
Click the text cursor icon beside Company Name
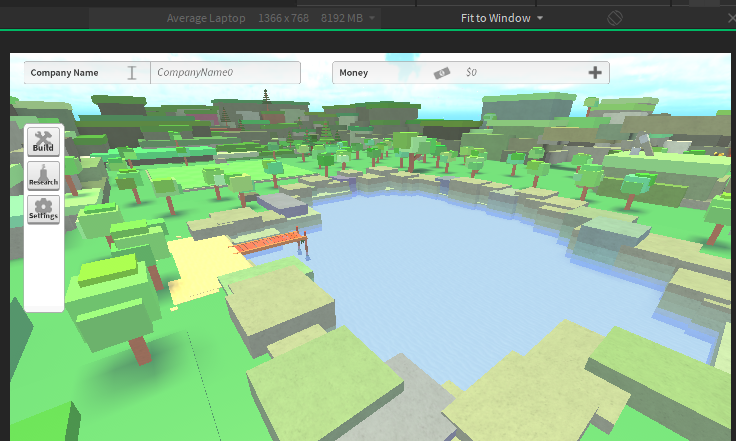tap(132, 73)
